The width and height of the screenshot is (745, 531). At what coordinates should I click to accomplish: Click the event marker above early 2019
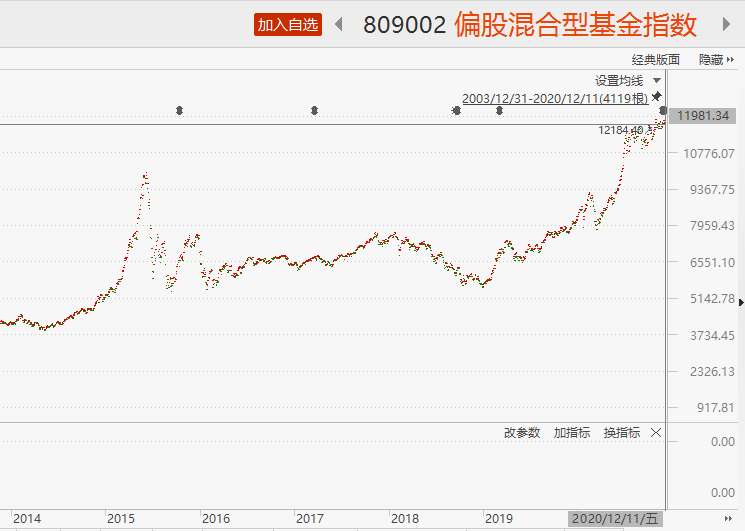pyautogui.click(x=499, y=111)
